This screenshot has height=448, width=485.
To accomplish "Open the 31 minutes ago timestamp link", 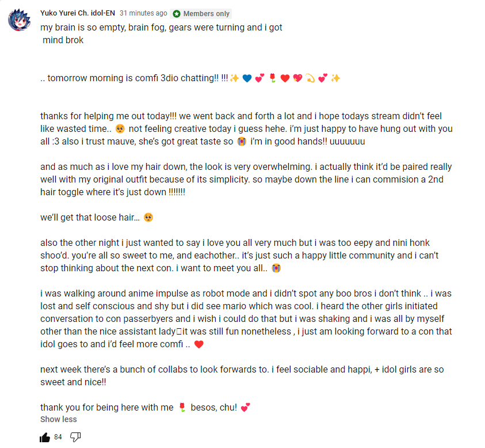I will click(143, 13).
